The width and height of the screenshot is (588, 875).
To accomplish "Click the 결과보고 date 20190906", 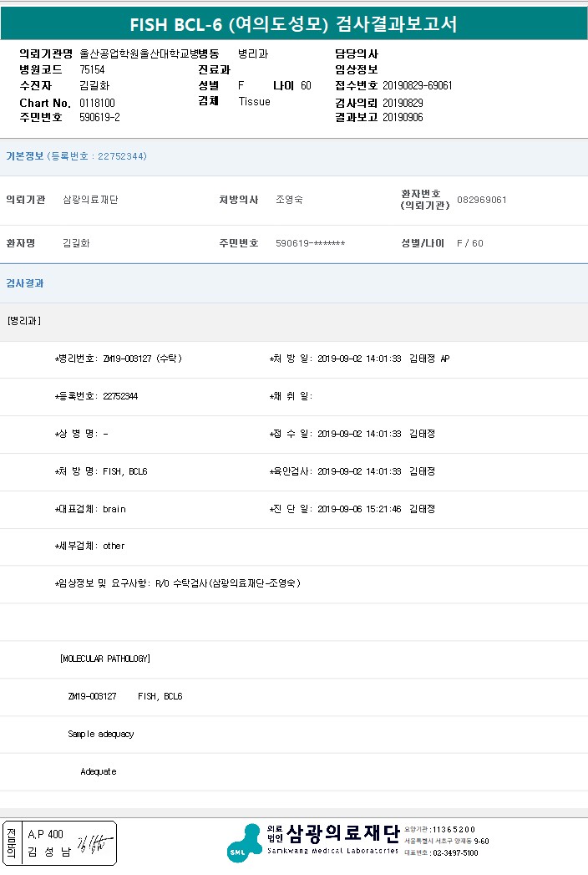I will pyautogui.click(x=403, y=118).
